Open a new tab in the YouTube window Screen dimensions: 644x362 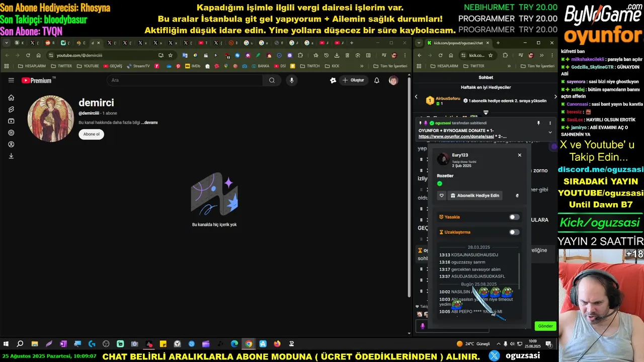click(351, 43)
